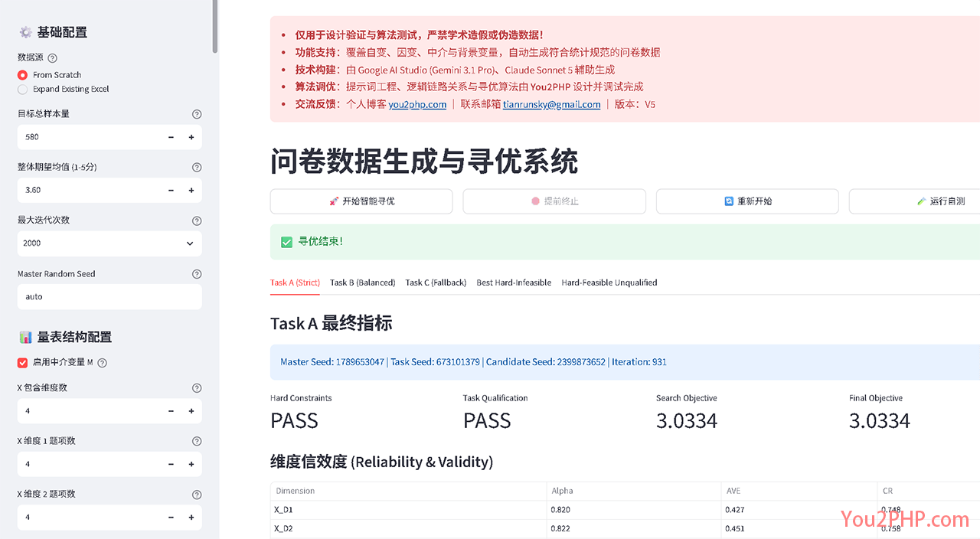Select From Scratch data source
Viewport: 980px width, 539px height.
tap(50, 75)
